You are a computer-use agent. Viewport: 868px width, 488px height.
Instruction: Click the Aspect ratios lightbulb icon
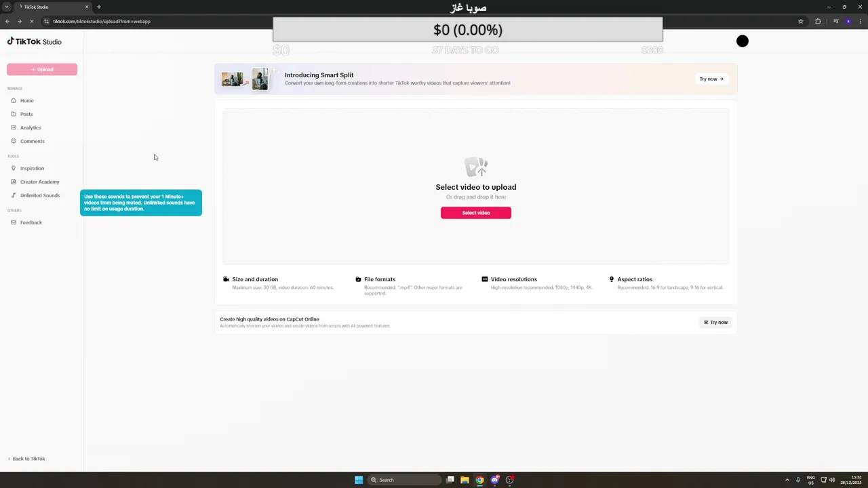[x=612, y=279]
